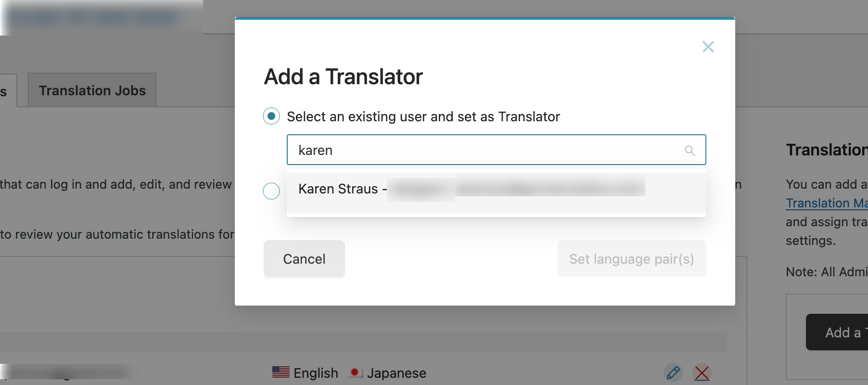The width and height of the screenshot is (868, 385).
Task: Click the red X remove translator icon
Action: [x=702, y=372]
